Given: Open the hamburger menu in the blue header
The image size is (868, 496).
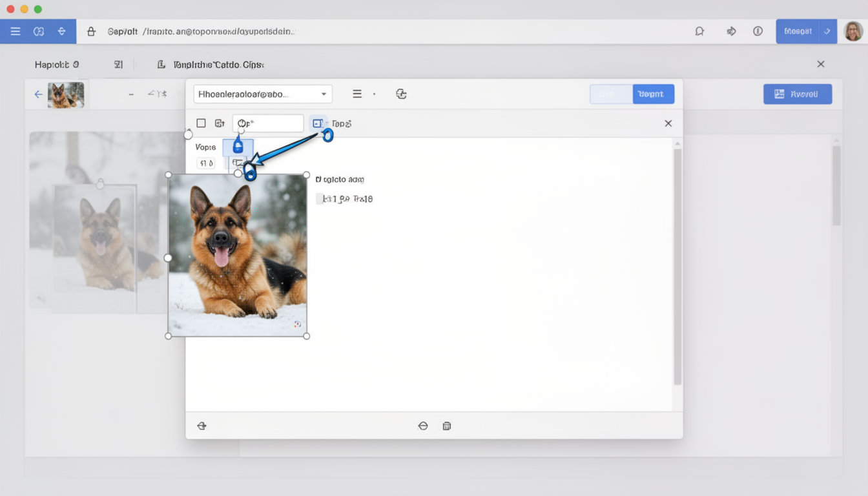Looking at the screenshot, I should click(x=15, y=31).
